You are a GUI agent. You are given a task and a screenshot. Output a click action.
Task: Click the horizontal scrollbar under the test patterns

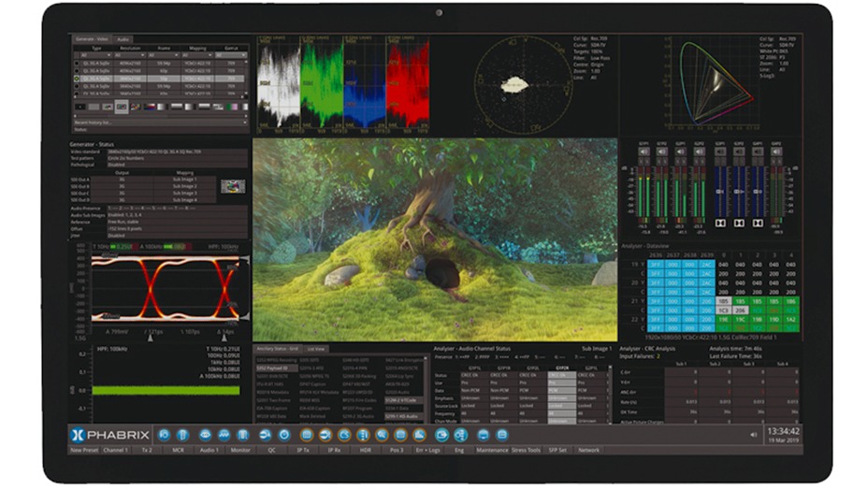coord(159,114)
